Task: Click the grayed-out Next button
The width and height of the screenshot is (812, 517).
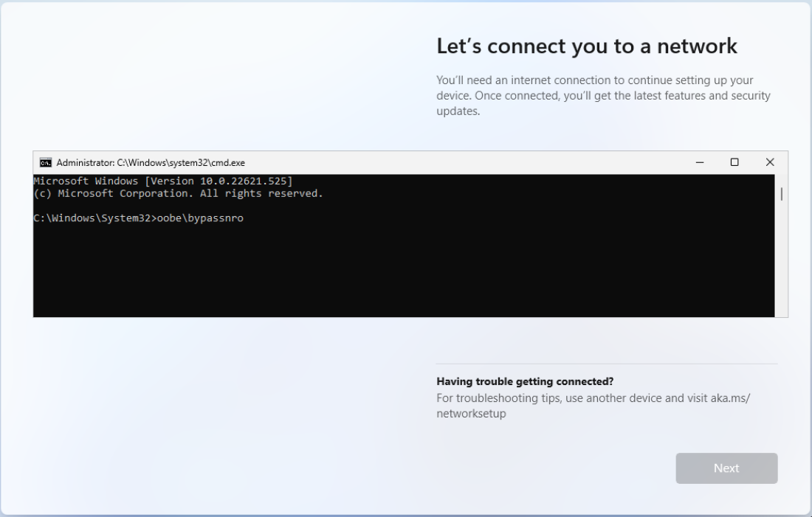Action: point(726,468)
